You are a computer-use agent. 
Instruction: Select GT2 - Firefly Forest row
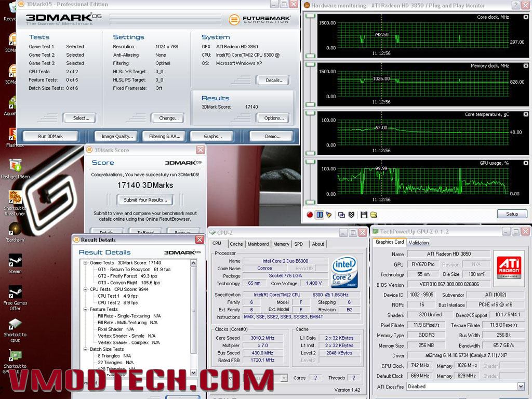128,276
